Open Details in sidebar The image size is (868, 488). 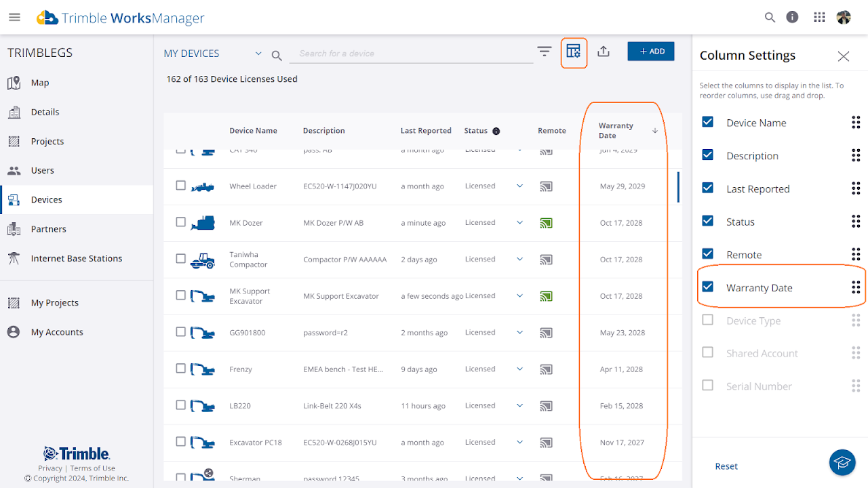coord(77,112)
